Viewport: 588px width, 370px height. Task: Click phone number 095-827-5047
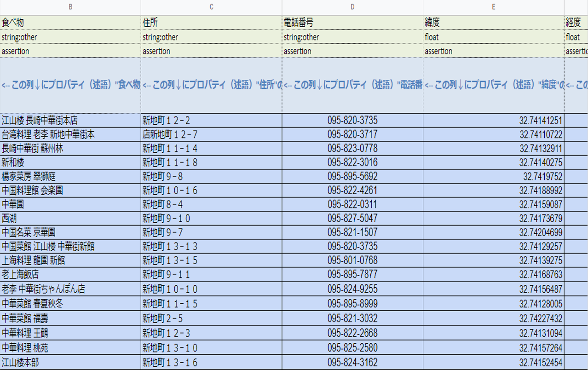click(x=352, y=218)
